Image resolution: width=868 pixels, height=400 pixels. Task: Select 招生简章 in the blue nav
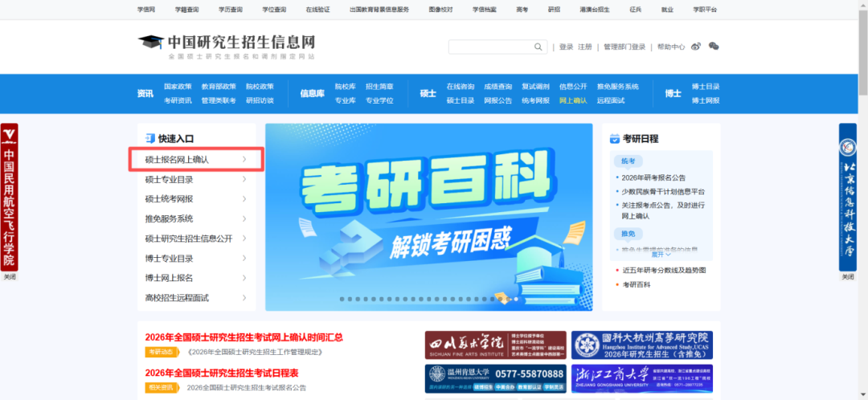[x=379, y=87]
